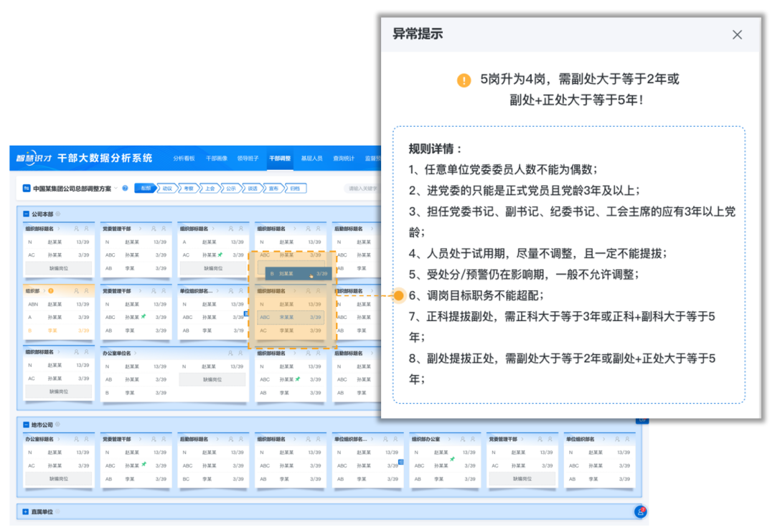
Task: Click 缺编岗位 slot in 地市公司 办公室 card
Action: (59, 478)
